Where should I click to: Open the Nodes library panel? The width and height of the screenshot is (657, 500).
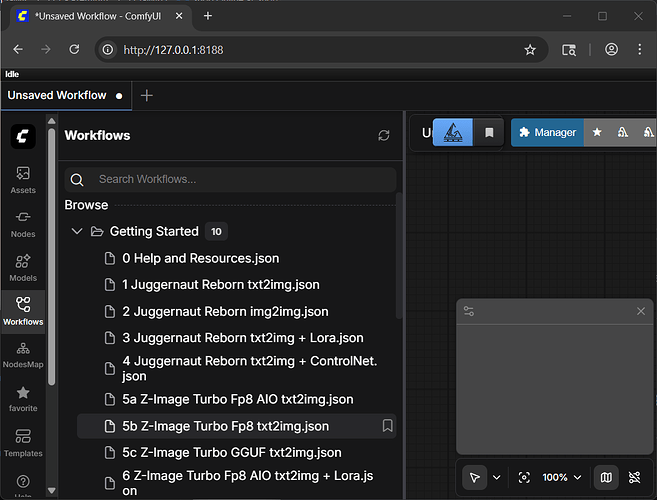click(x=23, y=223)
